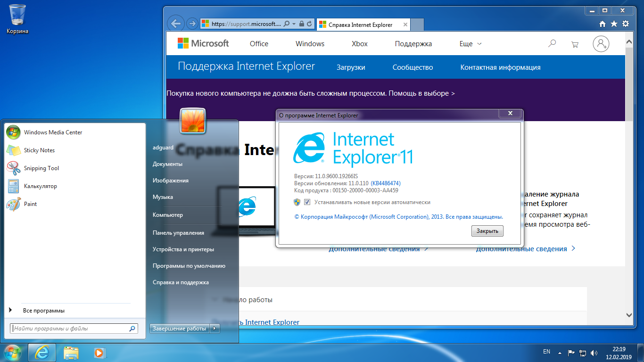This screenshot has width=644, height=362.
Task: Open Windows Media Player from the taskbar
Action: point(99,353)
